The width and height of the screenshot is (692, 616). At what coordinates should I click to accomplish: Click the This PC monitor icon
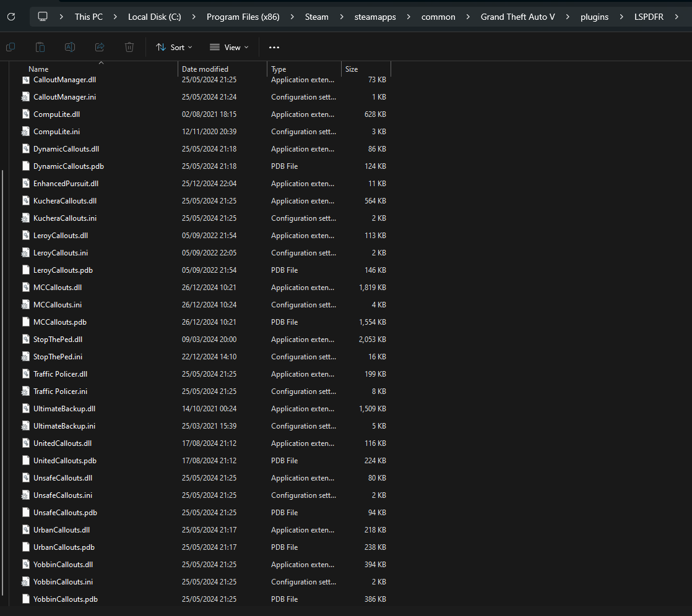(43, 17)
